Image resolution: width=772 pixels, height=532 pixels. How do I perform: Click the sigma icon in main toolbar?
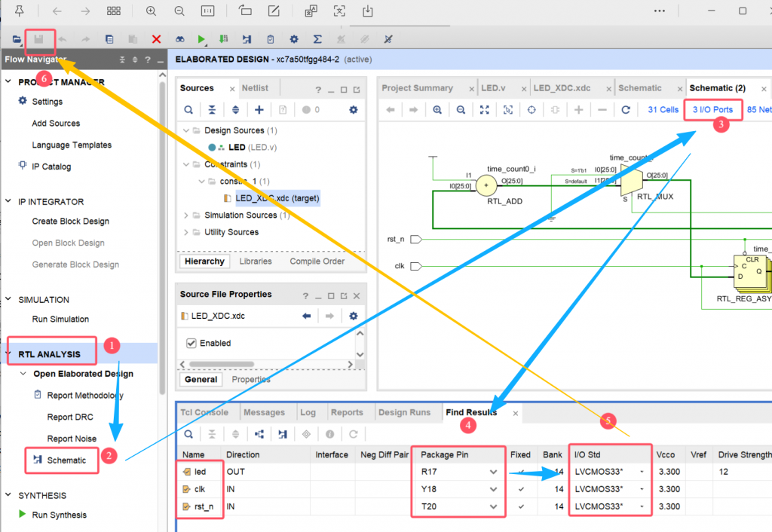pos(317,39)
